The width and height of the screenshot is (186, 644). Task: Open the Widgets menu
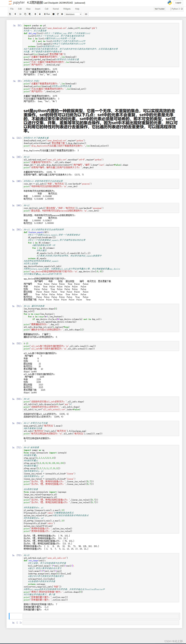(x=67, y=9)
